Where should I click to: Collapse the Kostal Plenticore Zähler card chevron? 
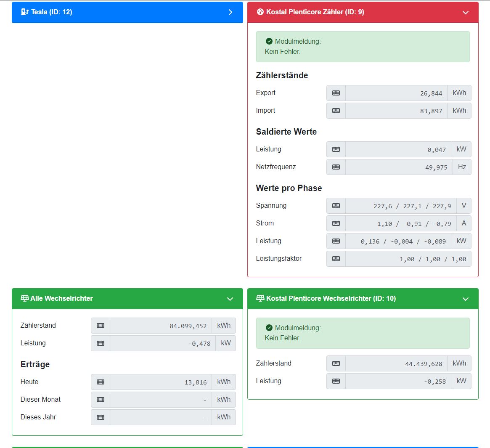[465, 13]
